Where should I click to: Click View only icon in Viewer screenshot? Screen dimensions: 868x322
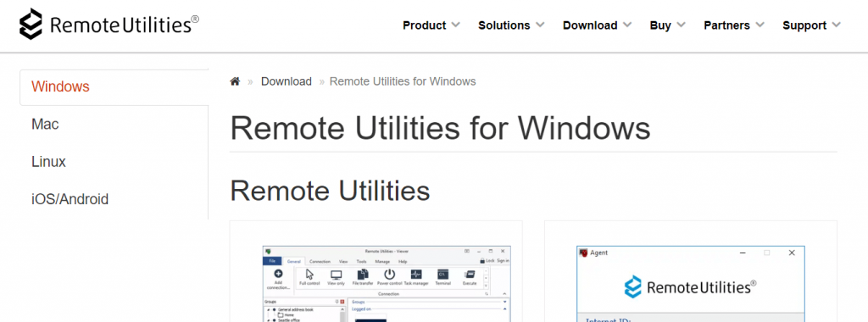point(336,275)
